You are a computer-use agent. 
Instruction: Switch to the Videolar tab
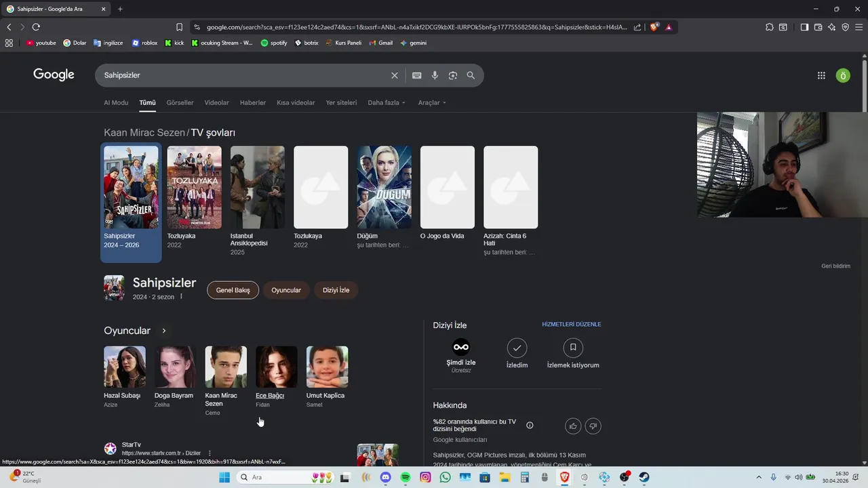217,103
